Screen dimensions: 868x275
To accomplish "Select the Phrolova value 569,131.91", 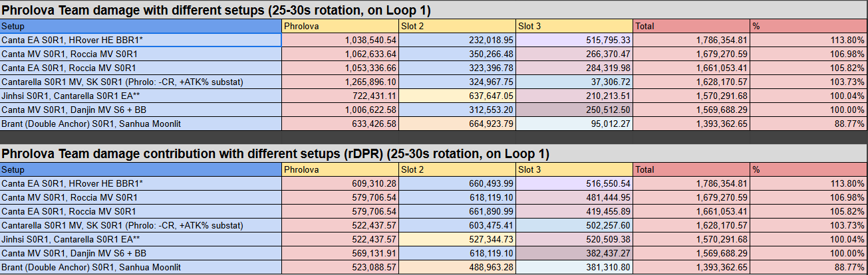I will 341,254.
